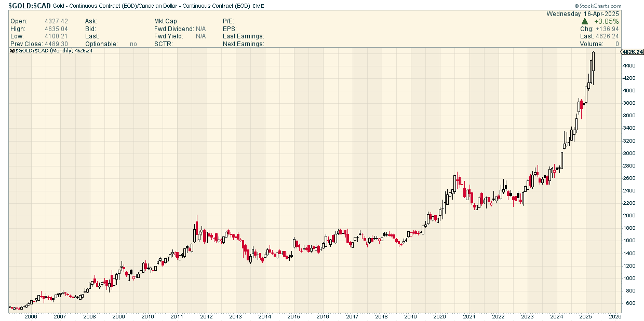This screenshot has width=644, height=321.
Task: Select the 2008 label on the time axis
Action: [x=89, y=316]
